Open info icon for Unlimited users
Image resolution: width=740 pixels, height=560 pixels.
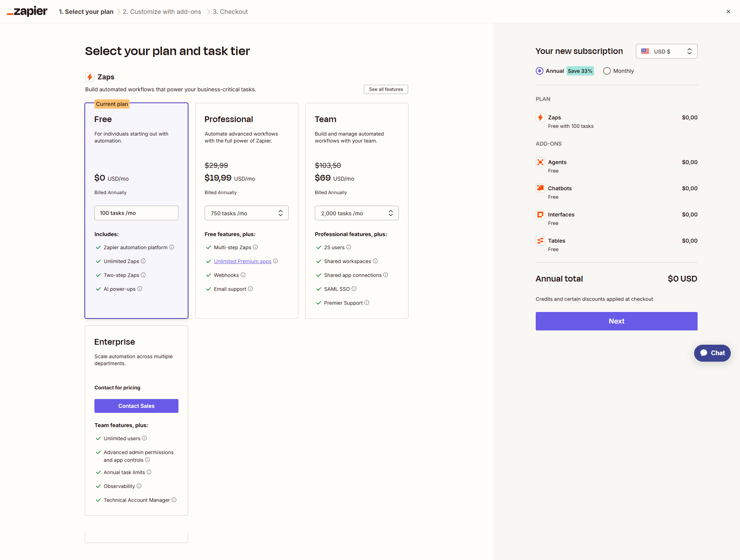pyautogui.click(x=145, y=438)
